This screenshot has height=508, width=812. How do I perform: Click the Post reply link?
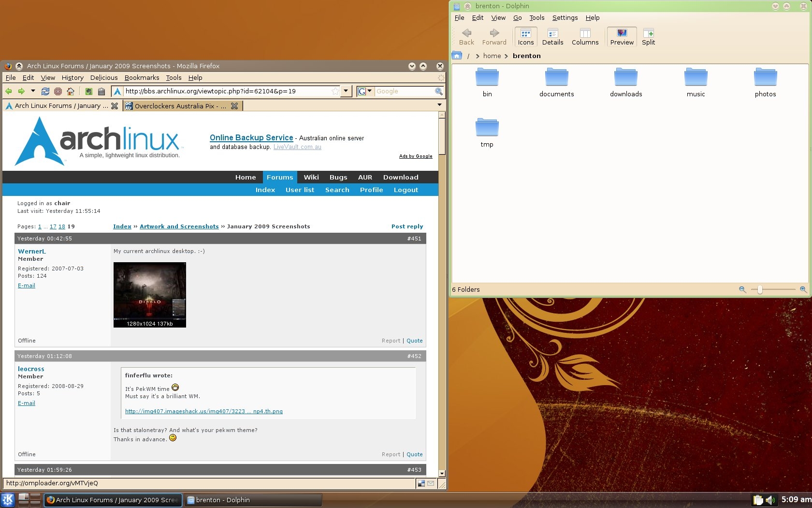pos(407,226)
